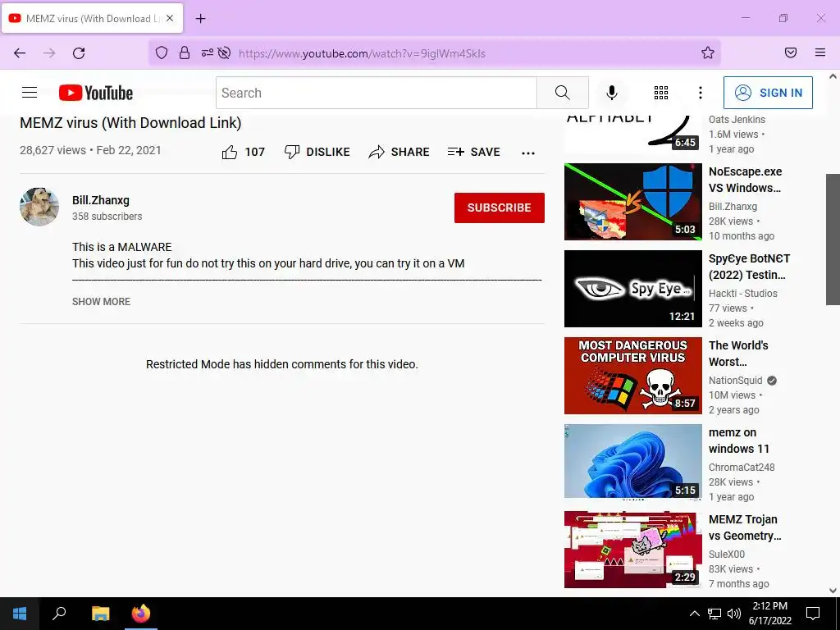Open the partially visible 6:45 video thumbnail
Screen dimensions: 840x630
tap(632, 133)
